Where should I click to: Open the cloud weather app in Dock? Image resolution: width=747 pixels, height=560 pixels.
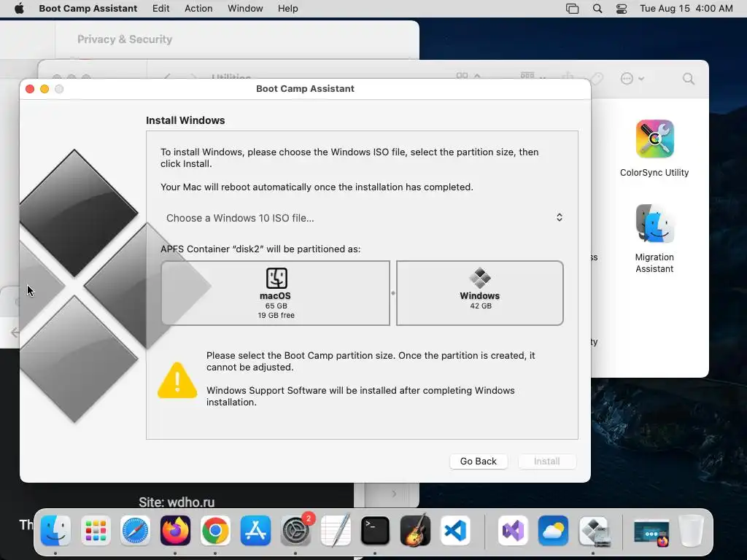tap(553, 531)
